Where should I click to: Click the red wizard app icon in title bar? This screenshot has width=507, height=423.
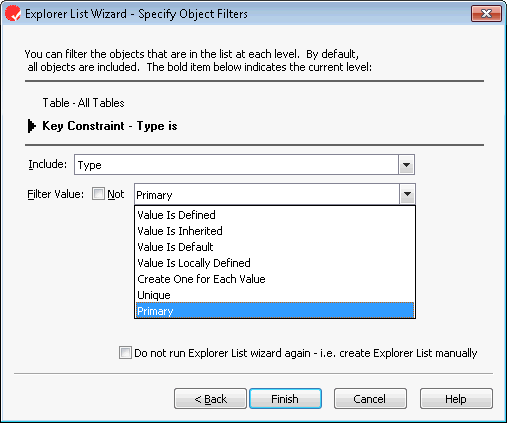13,14
